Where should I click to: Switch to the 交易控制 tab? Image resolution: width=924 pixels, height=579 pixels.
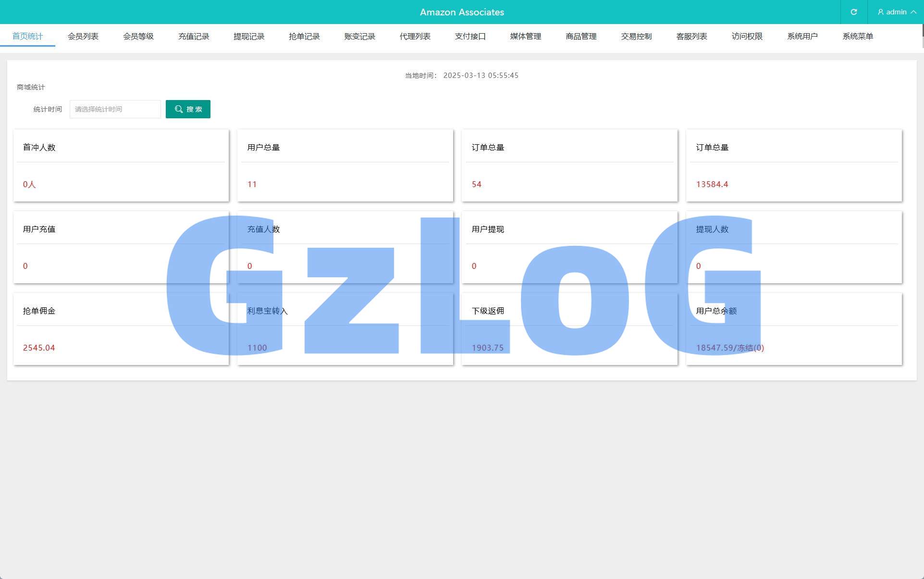636,36
